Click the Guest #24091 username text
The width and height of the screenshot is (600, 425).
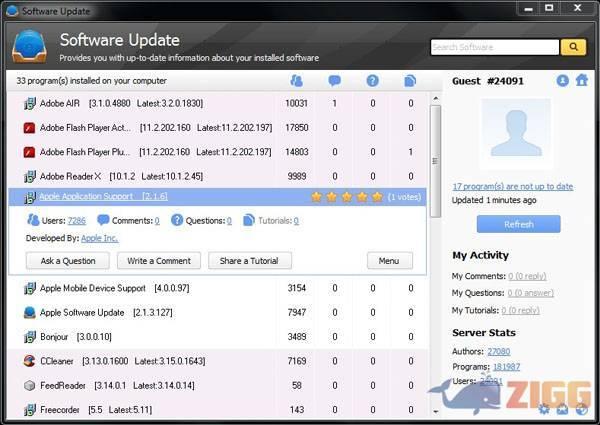488,81
